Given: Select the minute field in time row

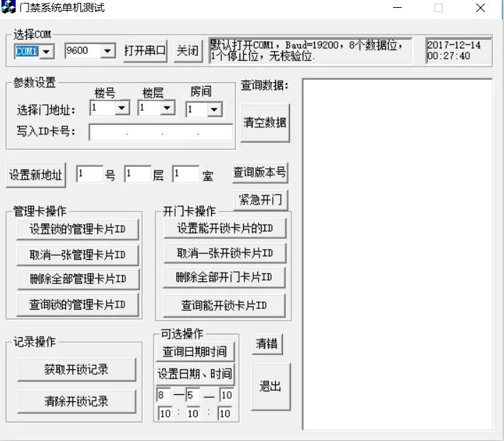Looking at the screenshot, I should click(193, 413).
